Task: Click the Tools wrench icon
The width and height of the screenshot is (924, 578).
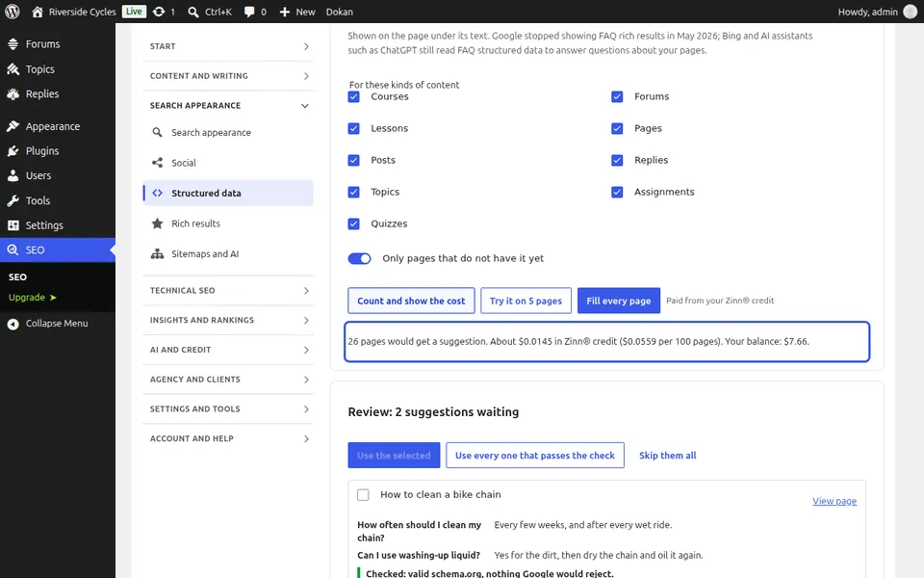Action: [x=13, y=200]
